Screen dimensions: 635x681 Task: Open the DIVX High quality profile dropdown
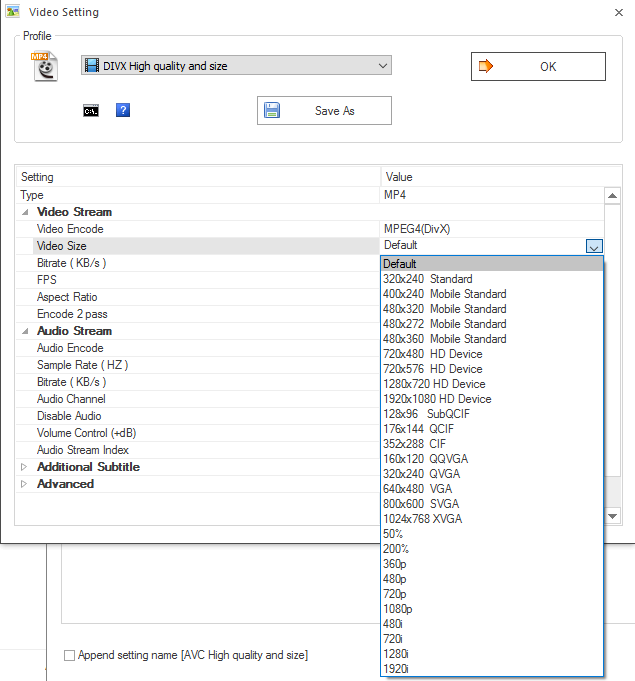pos(236,66)
